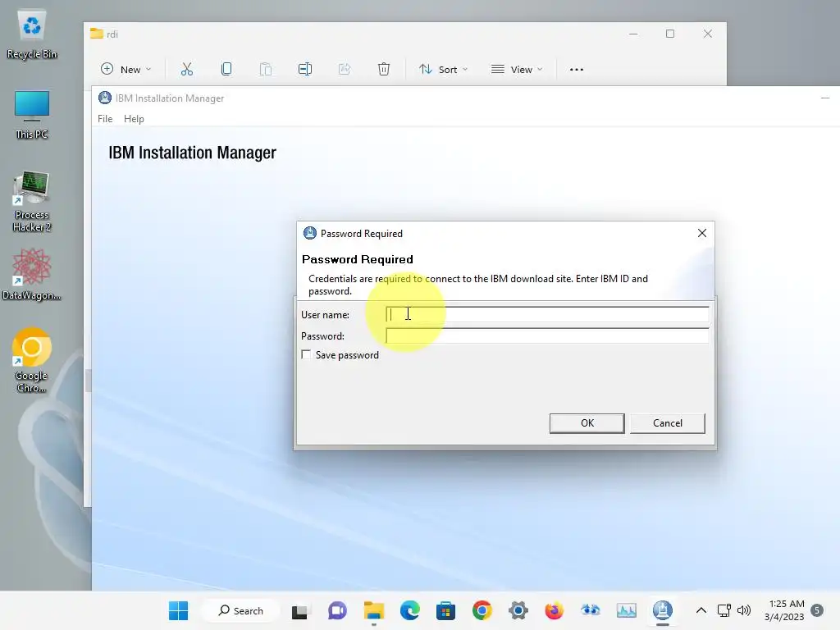Click the blue eyes taskbar icon

point(591,610)
